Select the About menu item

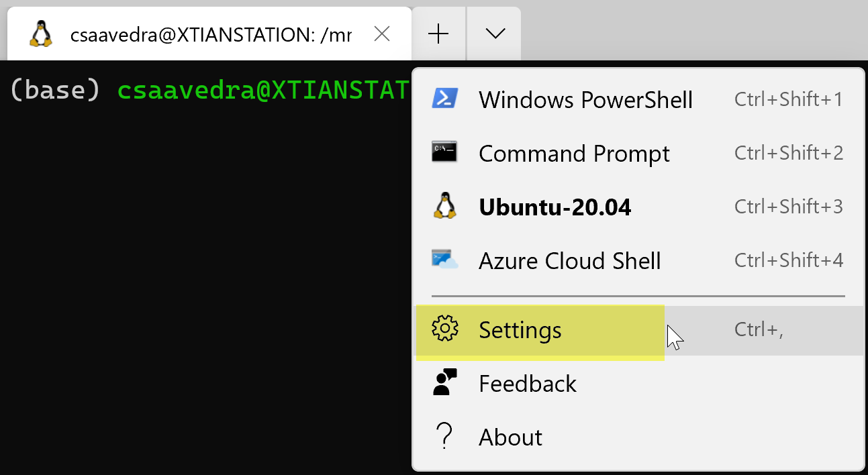point(510,437)
